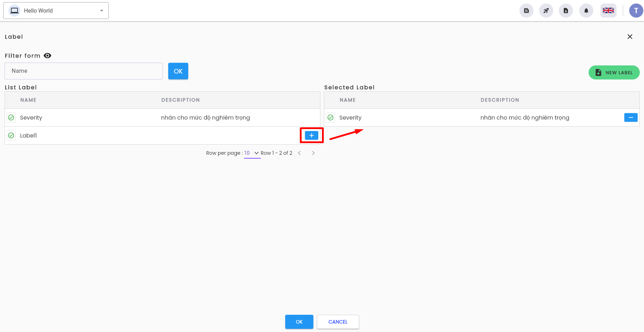Click green check icon beside Label1
This screenshot has width=644, height=332.
click(x=11, y=135)
